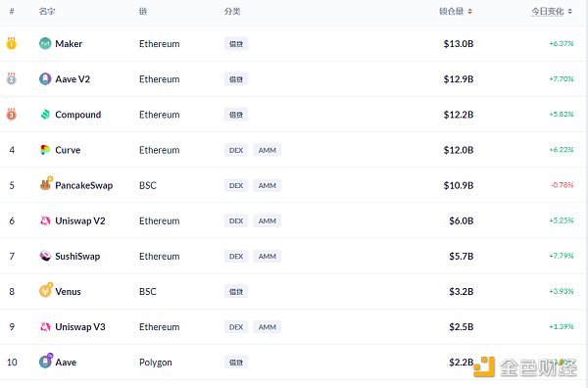
Task: Click the 分类 column header
Action: click(x=232, y=11)
